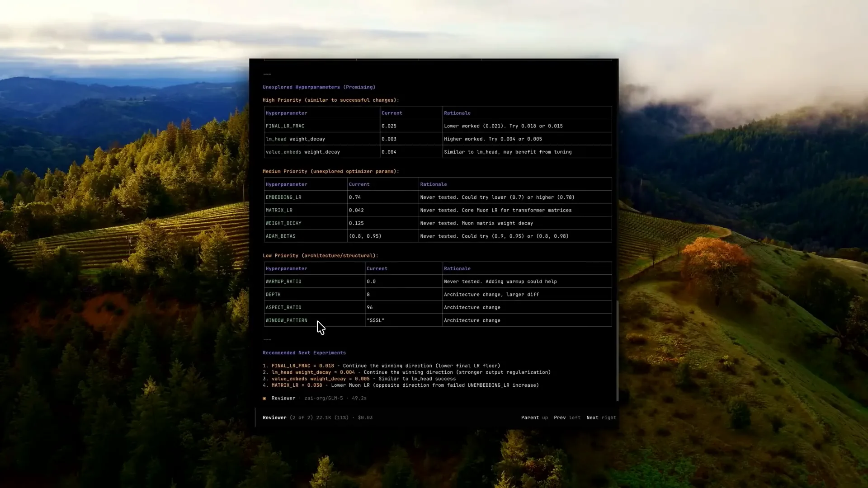
Task: Click the current value "SSSL"
Action: pyautogui.click(x=376, y=321)
